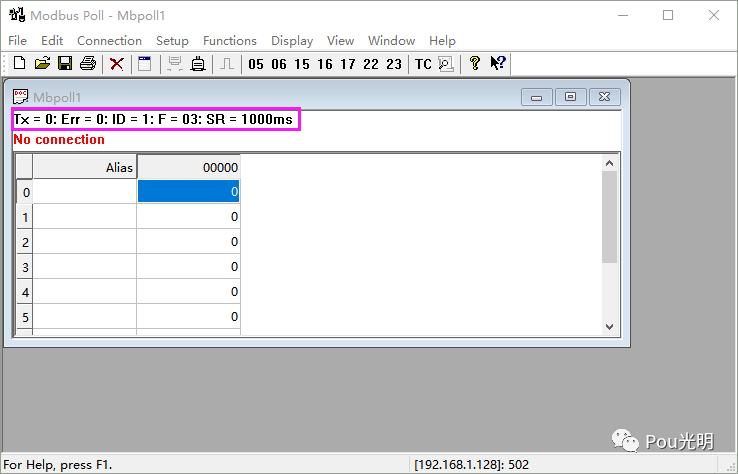
Task: Click the Alias column header
Action: coord(85,167)
